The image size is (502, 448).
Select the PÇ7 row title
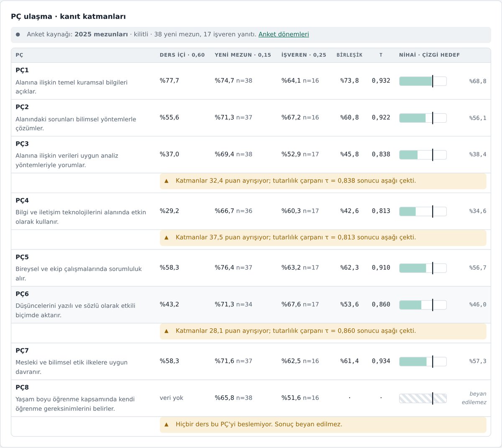pyautogui.click(x=22, y=350)
